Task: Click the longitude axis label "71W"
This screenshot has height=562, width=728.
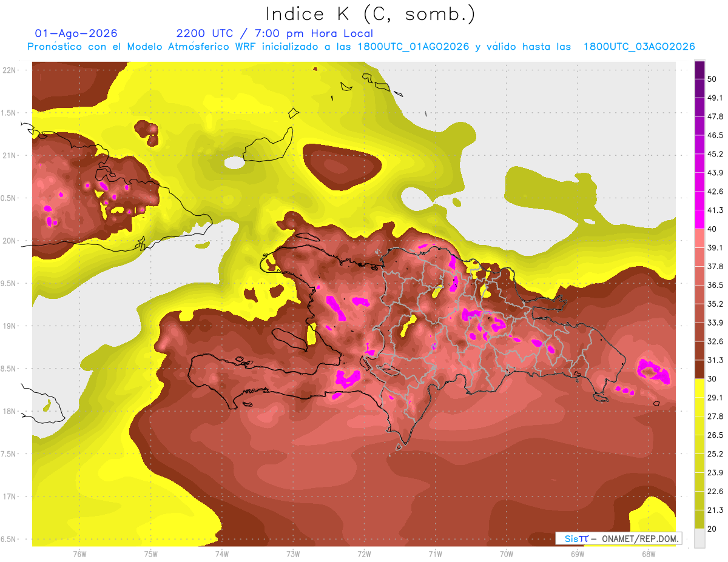Action: click(x=435, y=554)
